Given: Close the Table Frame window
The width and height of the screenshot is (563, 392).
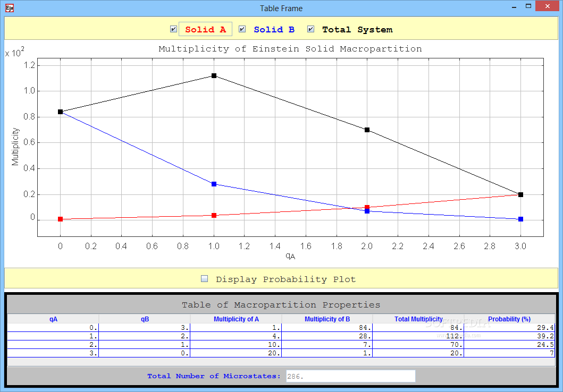Looking at the screenshot, I should click(x=548, y=6).
